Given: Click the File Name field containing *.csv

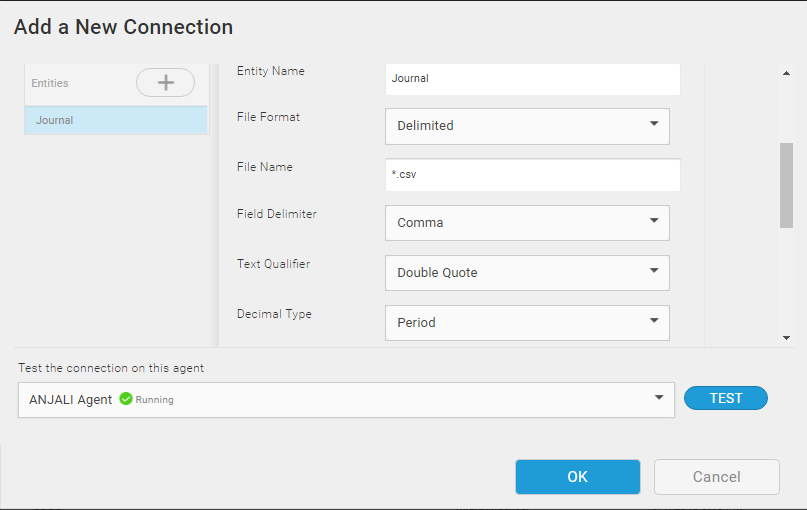Looking at the screenshot, I should coord(532,174).
